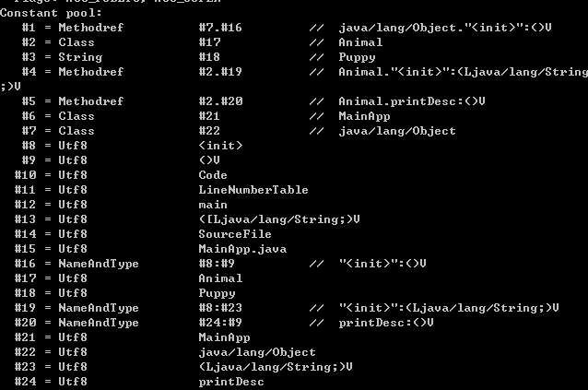Click the 'main' Utf8 value
The height and width of the screenshot is (390, 588).
[x=213, y=205]
